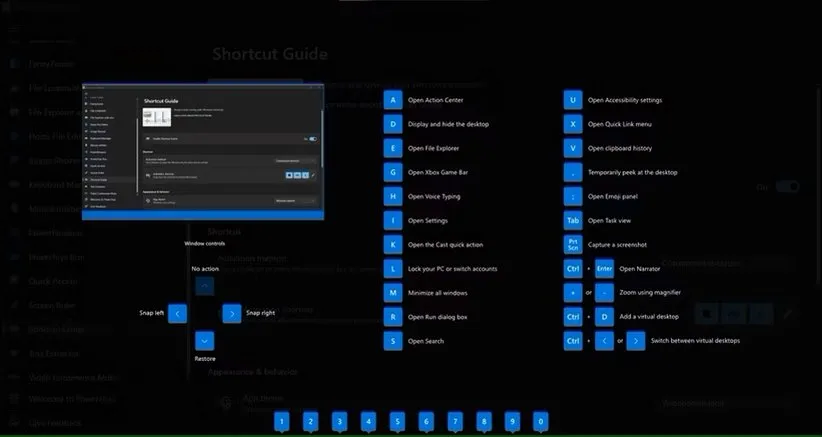
Task: Click the Tab key tile for Task view
Action: [573, 221]
